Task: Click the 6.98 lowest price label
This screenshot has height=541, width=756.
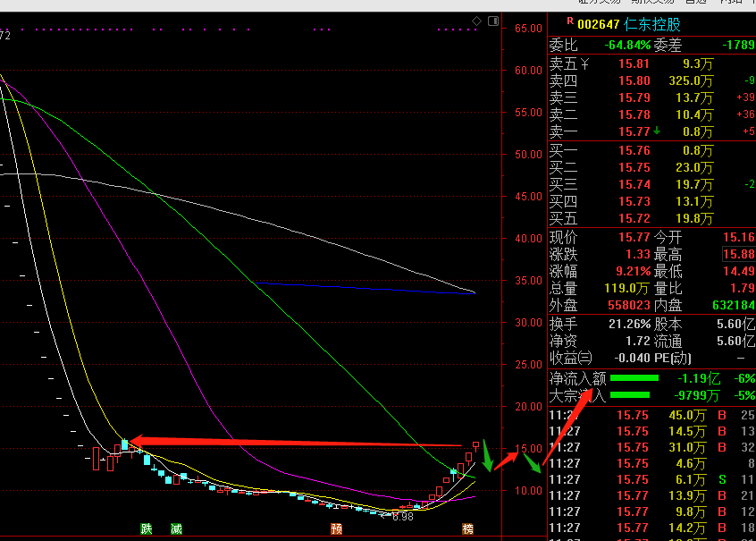Action: pyautogui.click(x=403, y=517)
